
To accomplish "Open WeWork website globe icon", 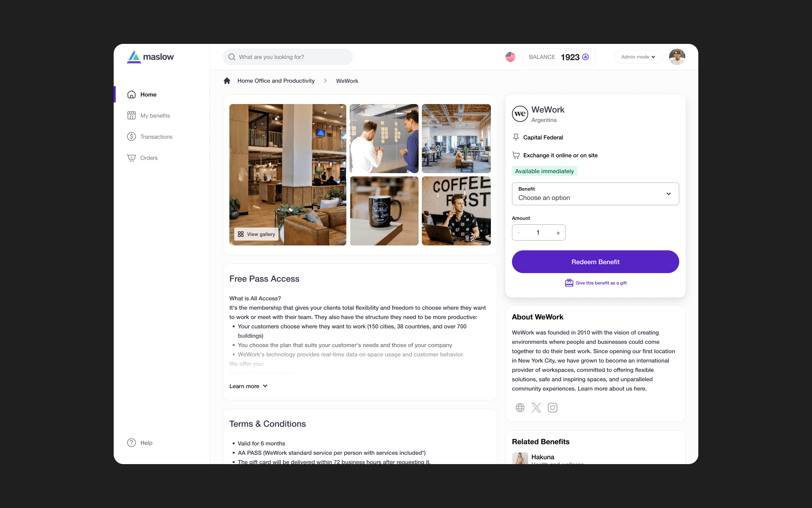I will click(520, 408).
